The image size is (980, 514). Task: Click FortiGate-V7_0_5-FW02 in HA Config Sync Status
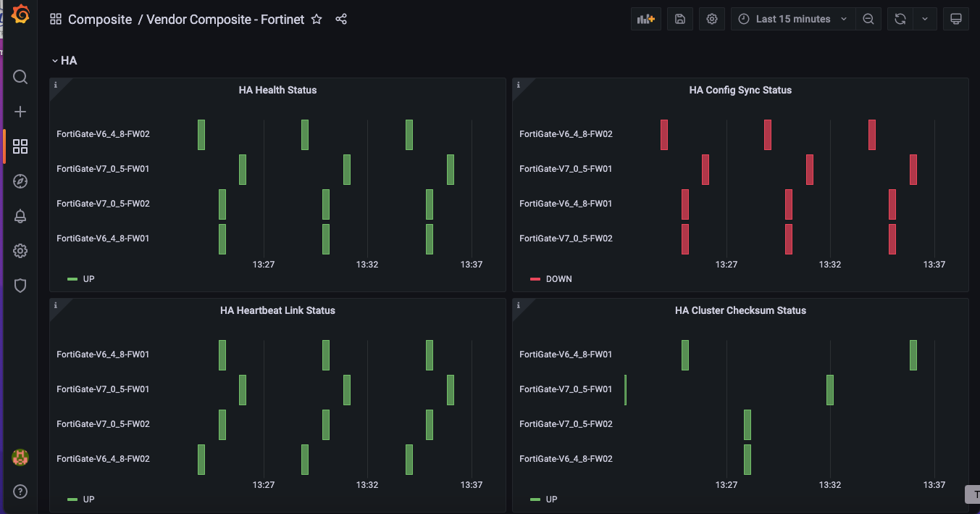pyautogui.click(x=566, y=239)
